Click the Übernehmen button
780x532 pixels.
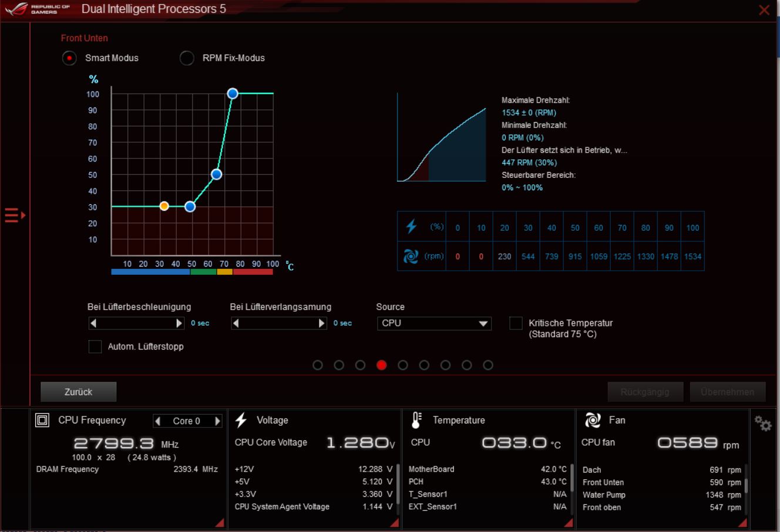pos(728,392)
